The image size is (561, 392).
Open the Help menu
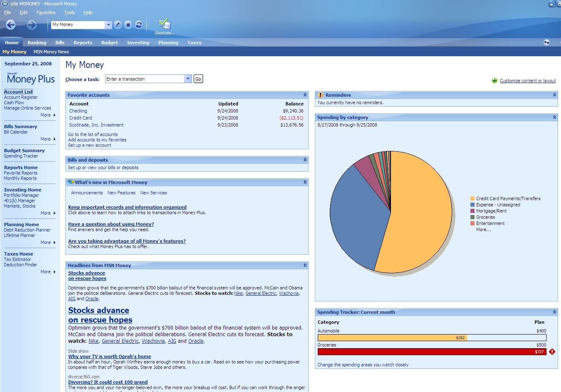[x=88, y=12]
